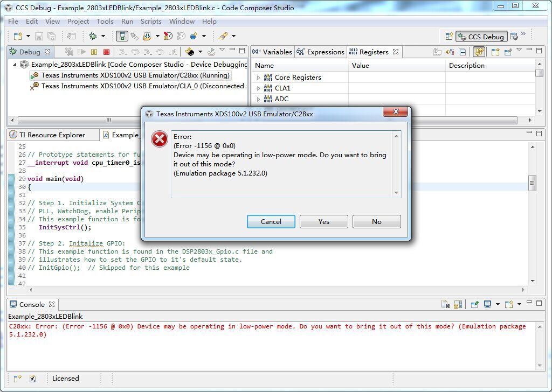Click the blue breakpoint ball icon
The width and height of the screenshot is (552, 392).
point(194,36)
